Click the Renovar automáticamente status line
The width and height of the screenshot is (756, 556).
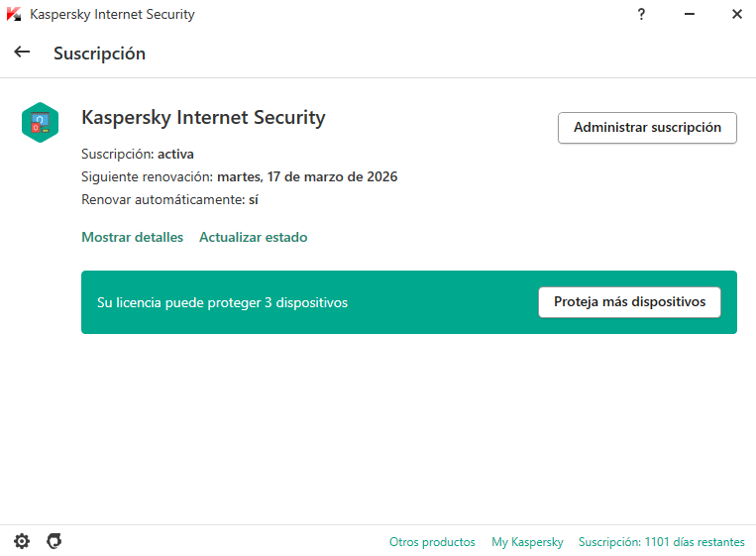[169, 199]
